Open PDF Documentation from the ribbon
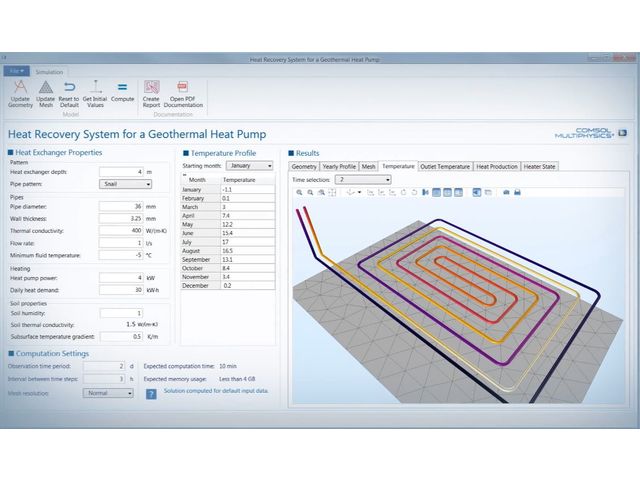 click(x=183, y=88)
